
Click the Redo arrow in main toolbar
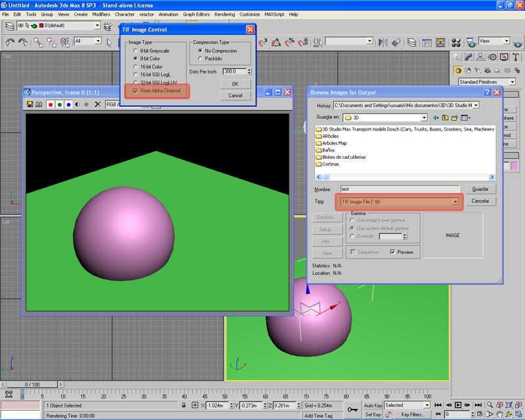22,43
